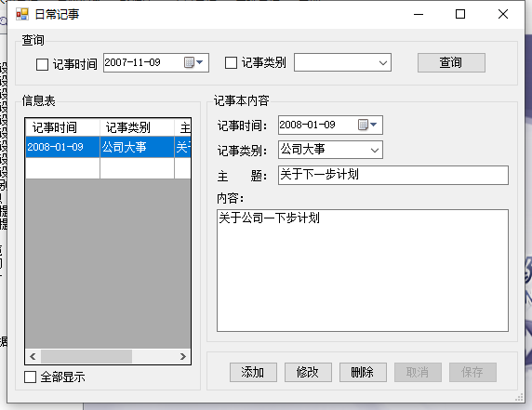This screenshot has height=410, width=532.
Task: Open calendar picker in 记事本内容 date field
Action: pyautogui.click(x=367, y=125)
